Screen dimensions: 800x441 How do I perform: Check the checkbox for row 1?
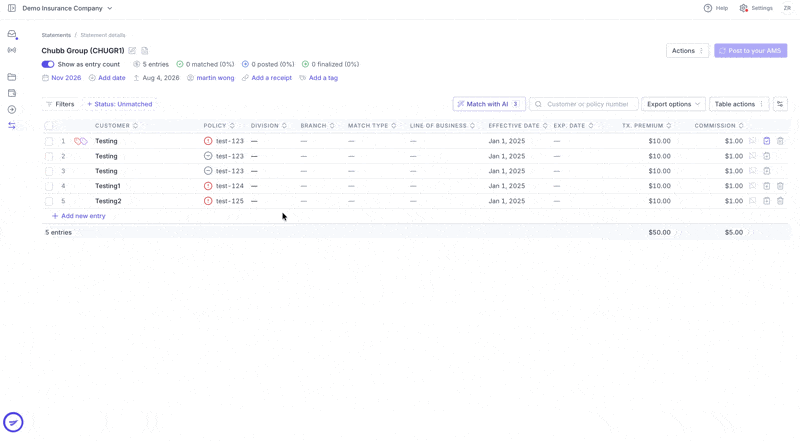coord(49,141)
